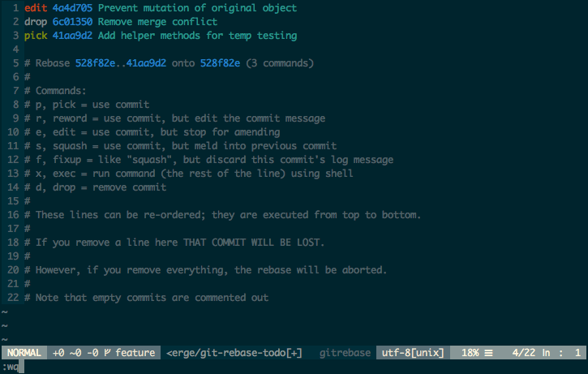
Task: Click the '# Commands:' comment line
Action: (x=55, y=91)
